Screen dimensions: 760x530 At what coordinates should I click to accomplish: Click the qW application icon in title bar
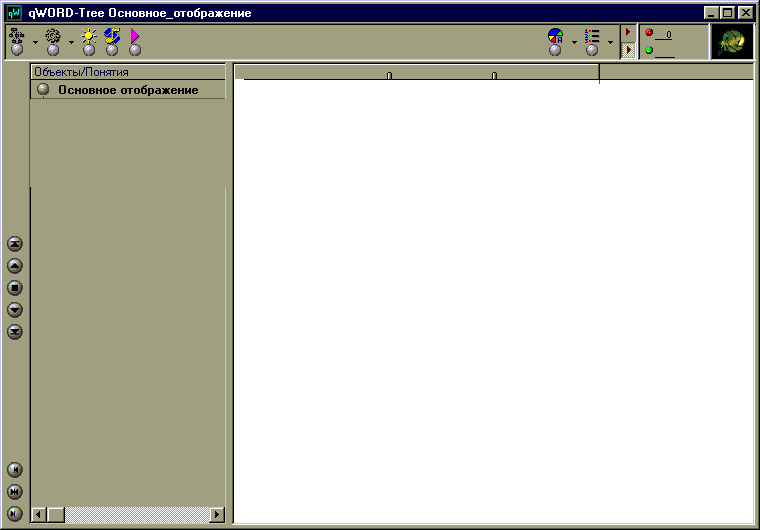[x=14, y=13]
